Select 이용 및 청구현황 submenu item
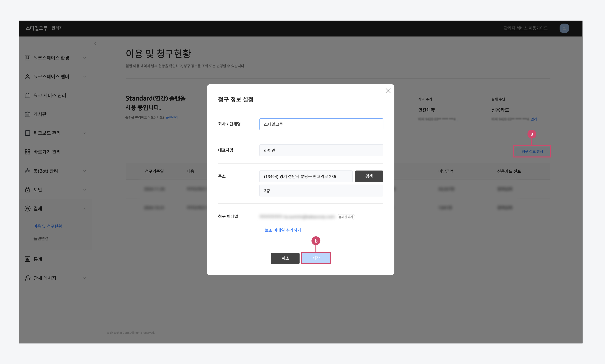Screen dimensions: 605x364 (x=48, y=226)
